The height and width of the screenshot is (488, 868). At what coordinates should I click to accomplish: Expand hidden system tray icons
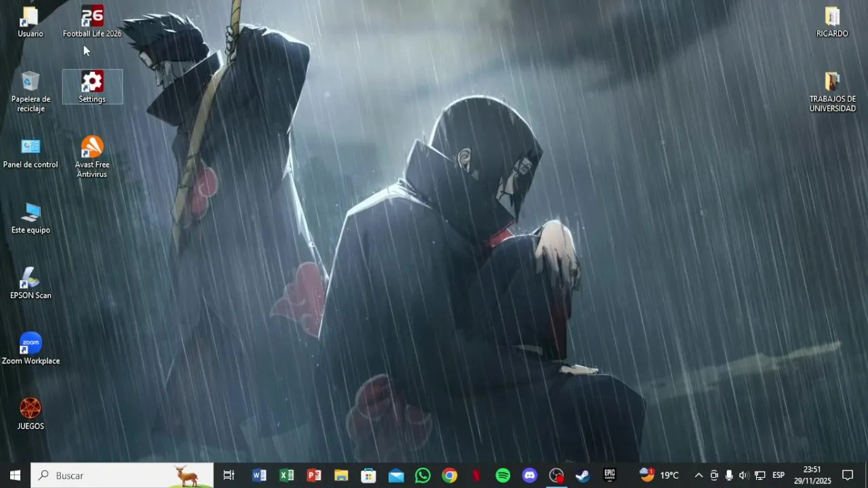(698, 475)
